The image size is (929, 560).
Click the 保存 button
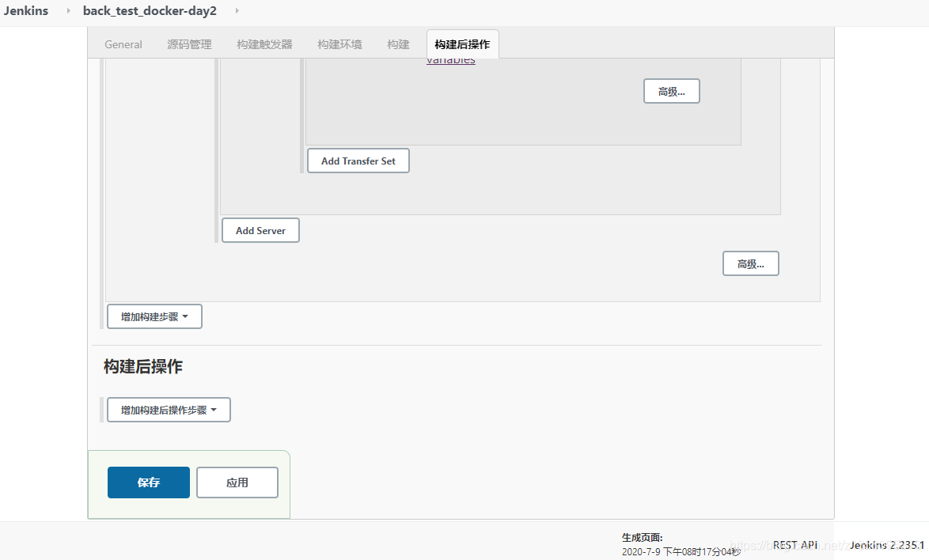(149, 482)
